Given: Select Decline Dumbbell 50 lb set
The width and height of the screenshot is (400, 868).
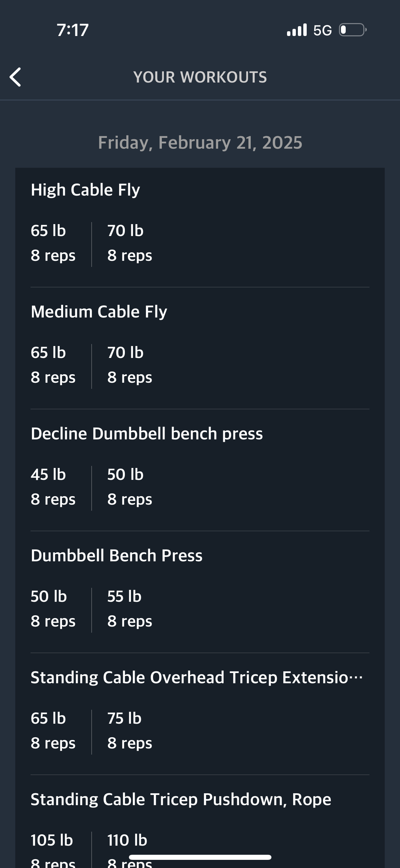Looking at the screenshot, I should pyautogui.click(x=130, y=487).
